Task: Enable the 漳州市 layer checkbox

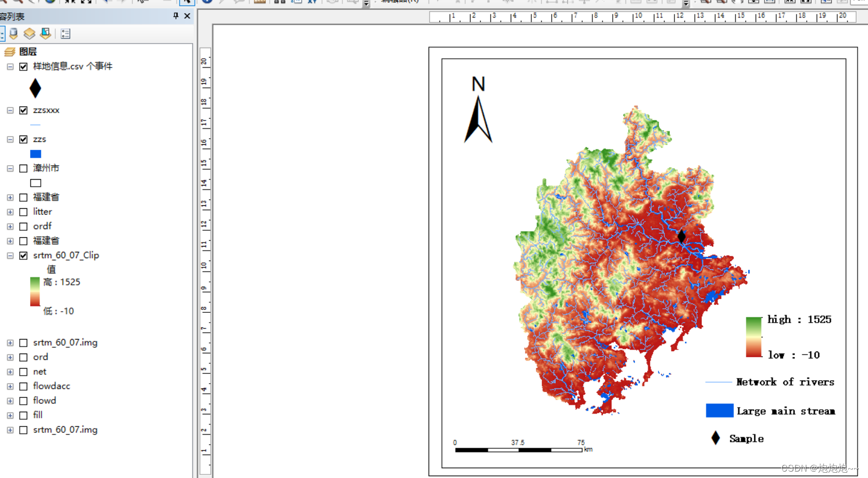Action: click(23, 168)
